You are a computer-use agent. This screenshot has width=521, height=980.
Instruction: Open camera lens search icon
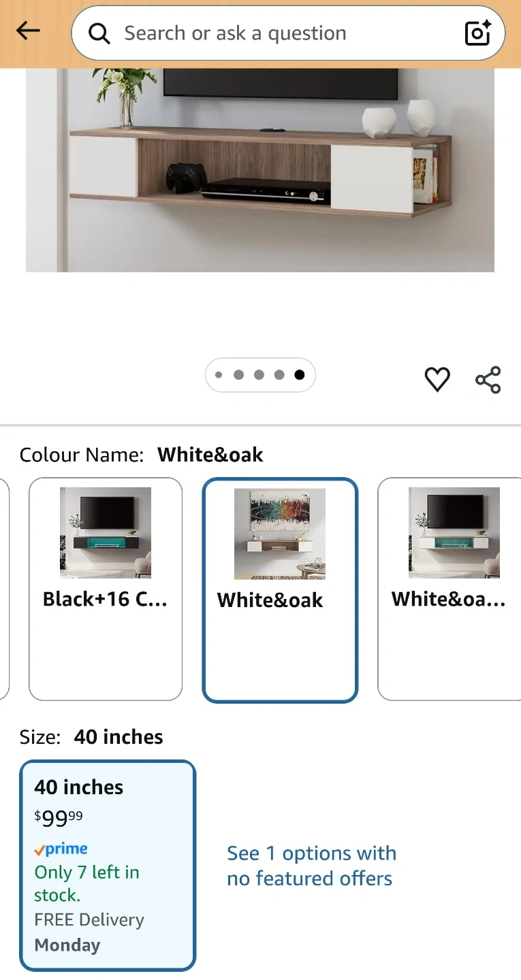(x=477, y=33)
